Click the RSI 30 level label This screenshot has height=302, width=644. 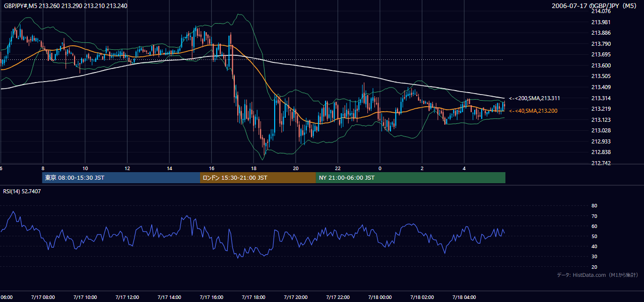[x=594, y=257]
